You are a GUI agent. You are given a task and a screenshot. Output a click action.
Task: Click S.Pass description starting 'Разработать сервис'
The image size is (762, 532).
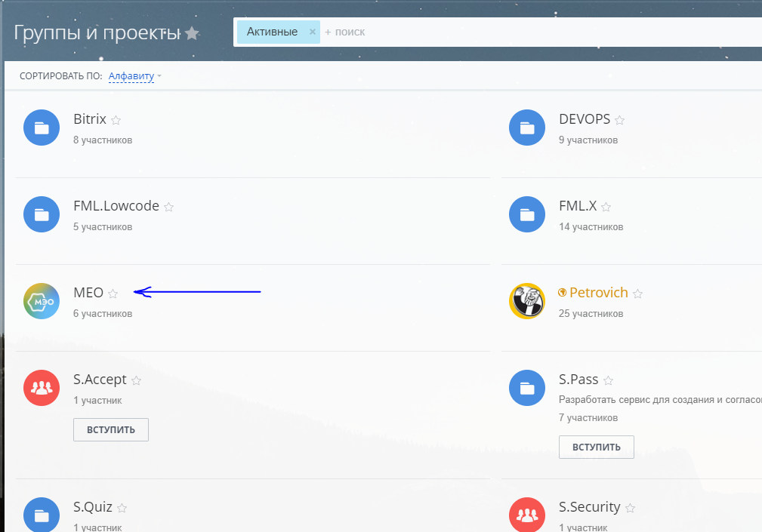pos(661,400)
